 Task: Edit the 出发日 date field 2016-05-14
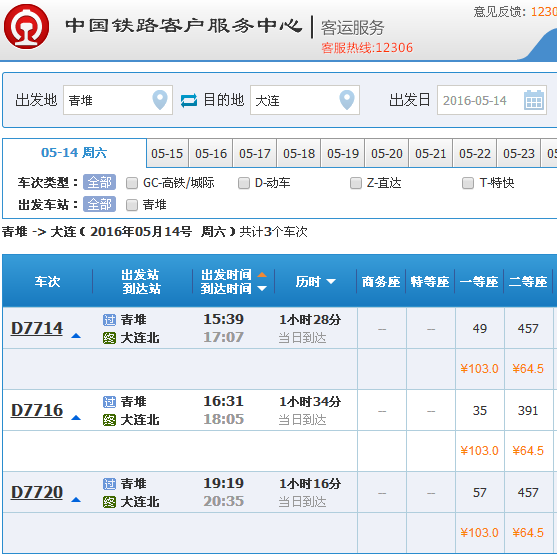click(x=492, y=100)
